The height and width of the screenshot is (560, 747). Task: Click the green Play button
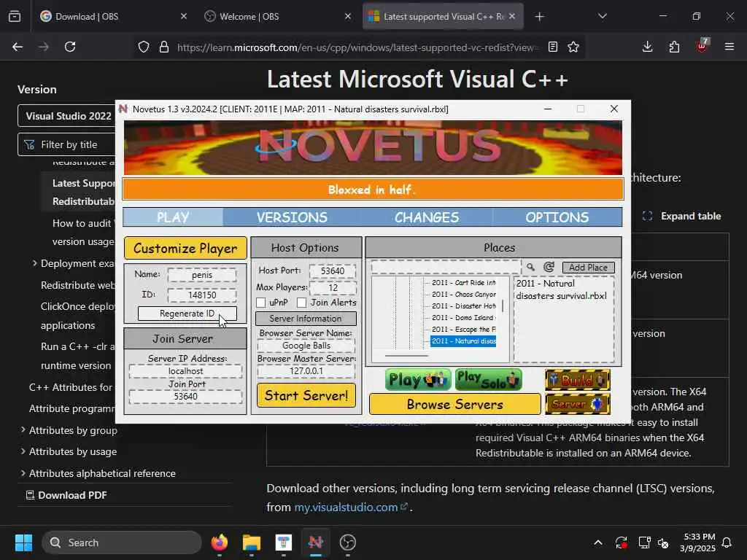pos(418,379)
